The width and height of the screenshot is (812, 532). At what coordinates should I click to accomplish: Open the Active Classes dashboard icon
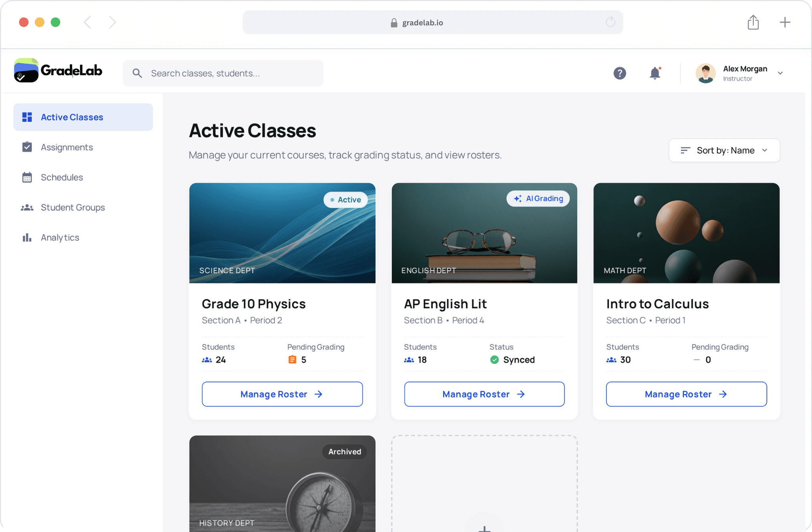[x=27, y=117]
